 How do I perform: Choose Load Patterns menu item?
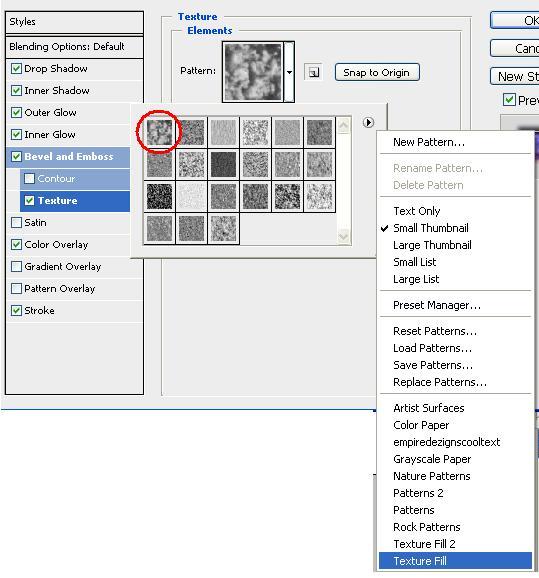pyautogui.click(x=456, y=348)
